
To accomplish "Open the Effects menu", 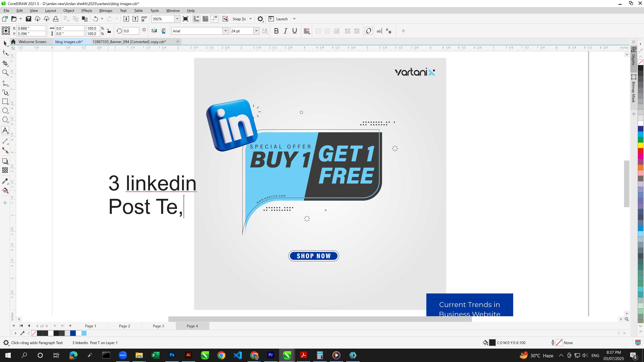I will [87, 11].
